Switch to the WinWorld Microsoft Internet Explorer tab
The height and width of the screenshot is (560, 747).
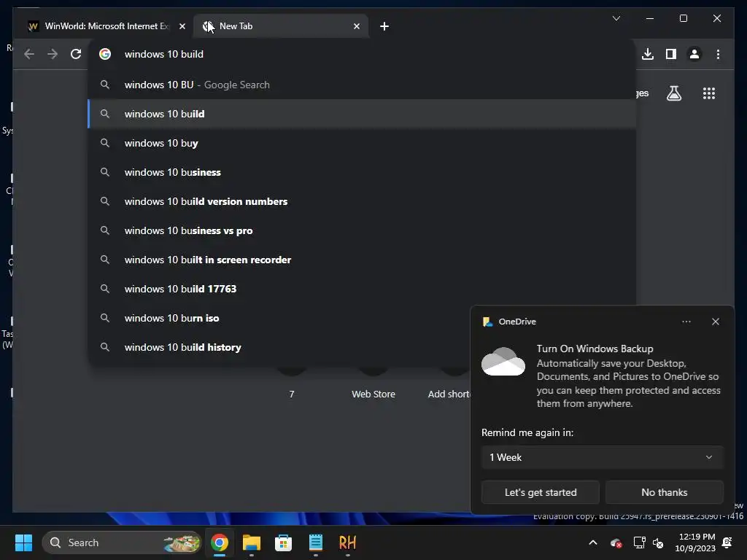pos(104,26)
